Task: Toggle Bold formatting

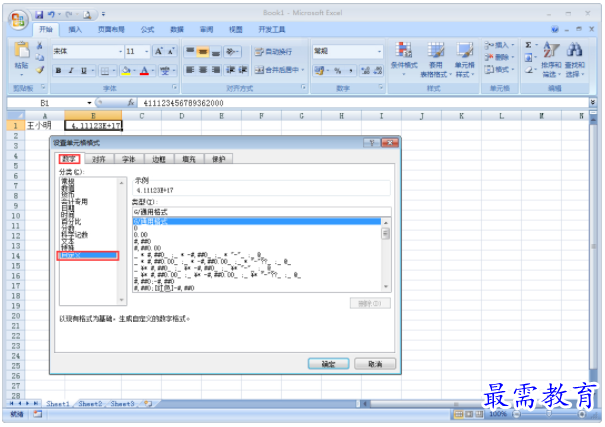Action: [x=58, y=71]
